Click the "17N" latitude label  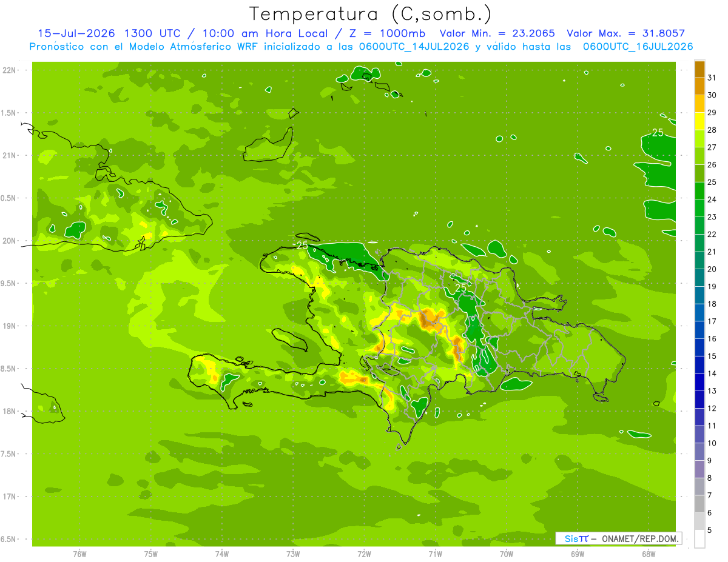(10, 497)
